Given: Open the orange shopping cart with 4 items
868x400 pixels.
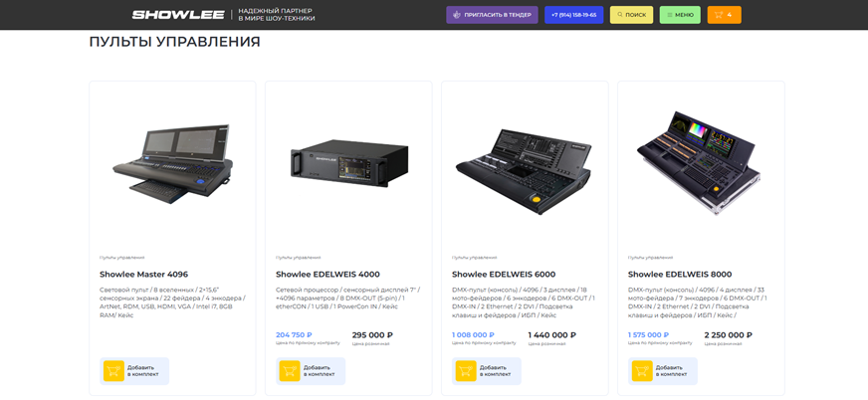Looking at the screenshot, I should click(724, 15).
